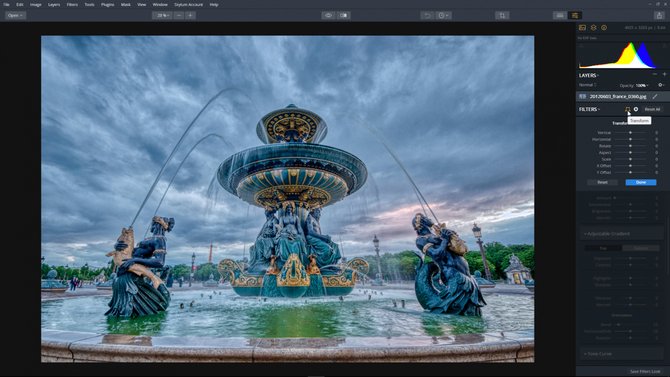
Task: Expand the Adjustable Gradient filter
Action: coord(622,234)
